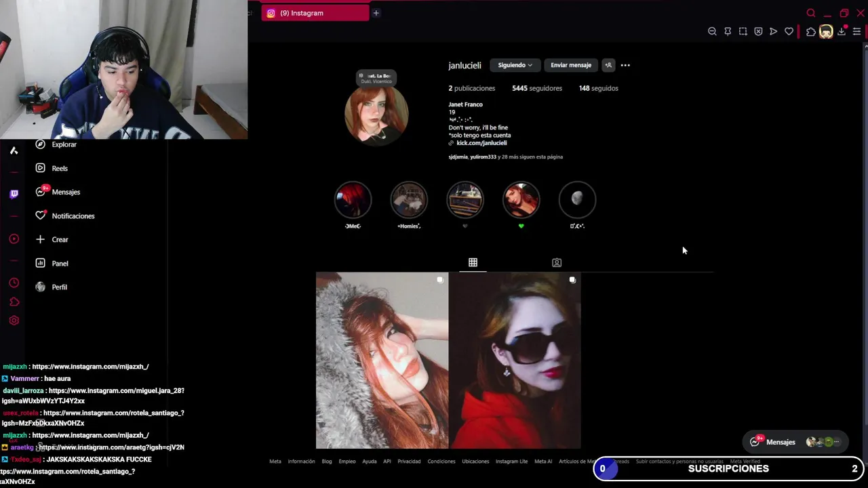868x488 pixels.
Task: Open extensions puzzle icon in toolbar
Action: [811, 31]
